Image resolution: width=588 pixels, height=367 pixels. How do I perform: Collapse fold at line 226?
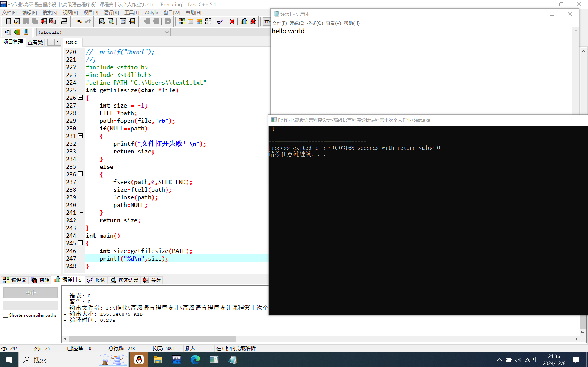[x=80, y=98]
